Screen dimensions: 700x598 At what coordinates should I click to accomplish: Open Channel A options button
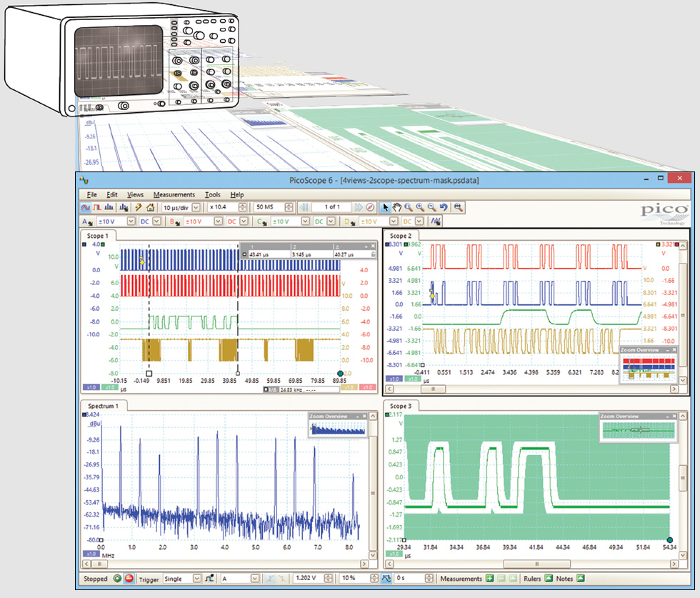pyautogui.click(x=87, y=221)
